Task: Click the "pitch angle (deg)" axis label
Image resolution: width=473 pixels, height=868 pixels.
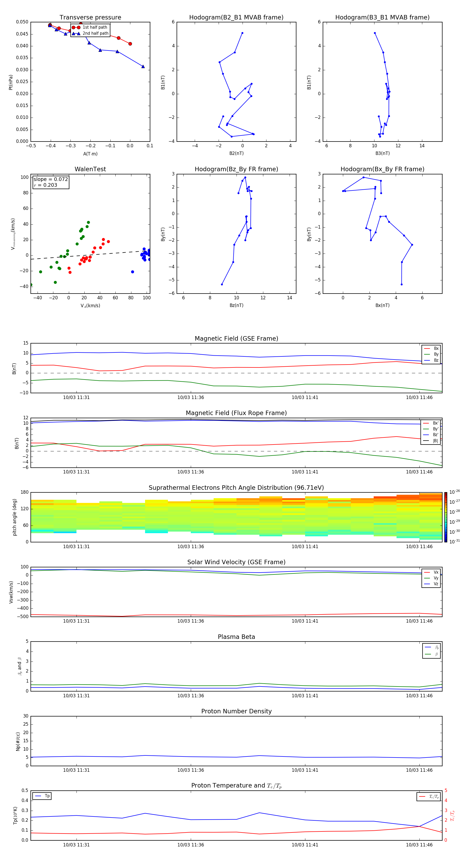Action: coord(14,517)
